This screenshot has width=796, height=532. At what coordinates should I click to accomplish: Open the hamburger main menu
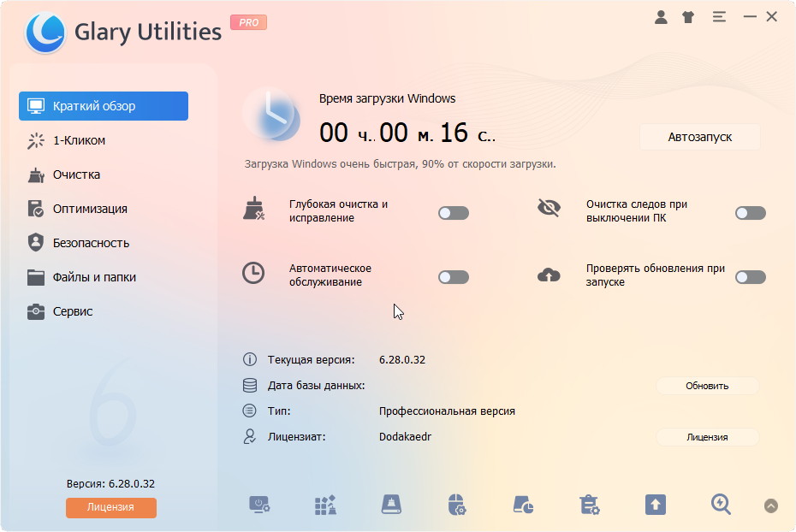(x=719, y=17)
